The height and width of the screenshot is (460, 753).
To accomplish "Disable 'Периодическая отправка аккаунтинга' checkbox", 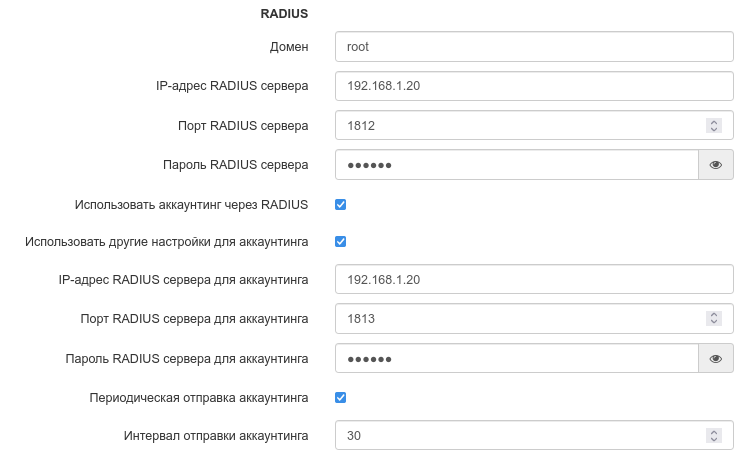I will (x=341, y=397).
